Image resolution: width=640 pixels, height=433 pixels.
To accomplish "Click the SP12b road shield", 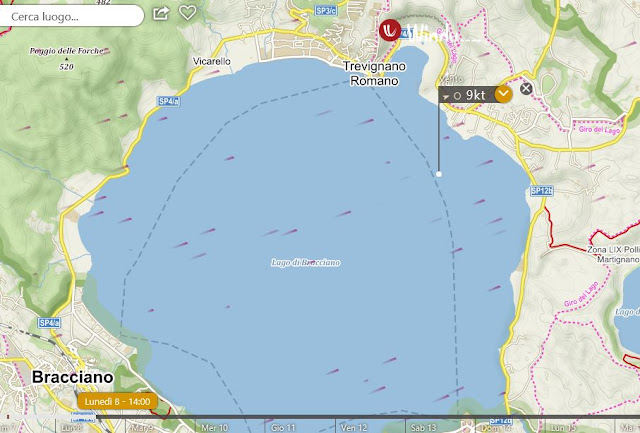I will pos(542,191).
